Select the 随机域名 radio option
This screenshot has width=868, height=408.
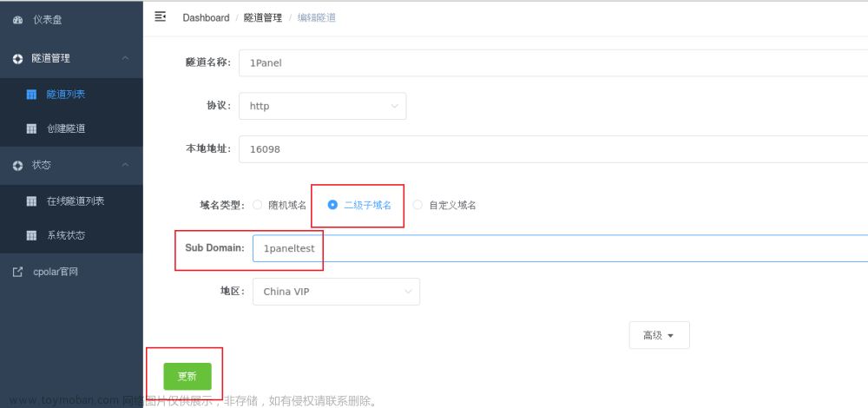[257, 205]
